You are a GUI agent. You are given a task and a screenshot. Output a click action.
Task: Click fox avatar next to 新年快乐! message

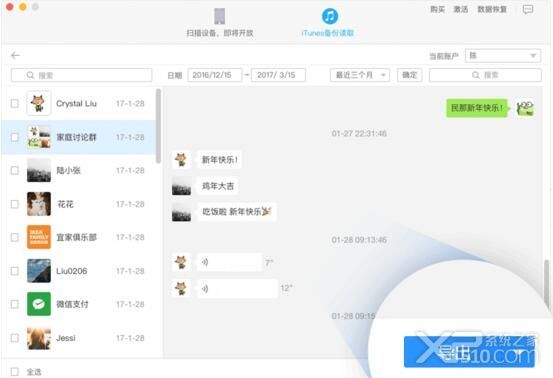point(181,160)
